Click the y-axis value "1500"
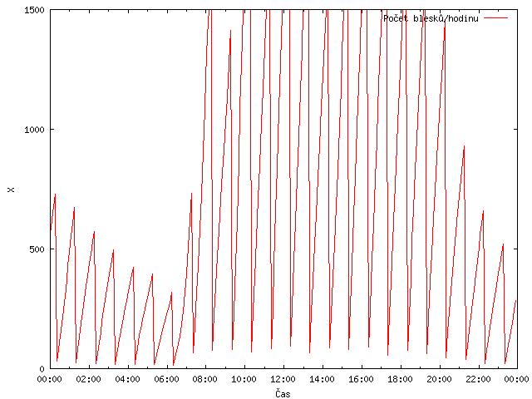Screen dimensions: 532x399 click(34, 10)
